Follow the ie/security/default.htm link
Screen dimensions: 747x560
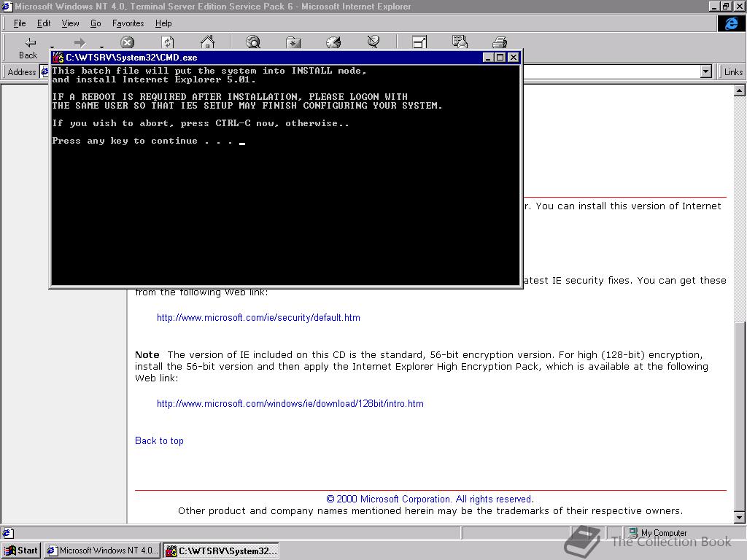point(258,318)
